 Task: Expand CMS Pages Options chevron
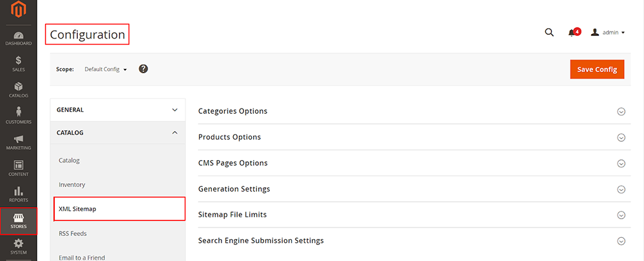(x=621, y=163)
